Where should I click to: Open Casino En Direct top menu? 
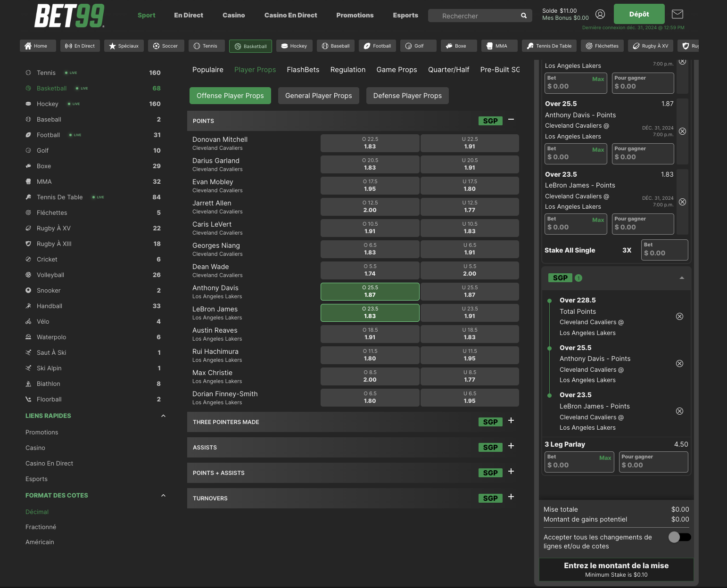pos(291,15)
